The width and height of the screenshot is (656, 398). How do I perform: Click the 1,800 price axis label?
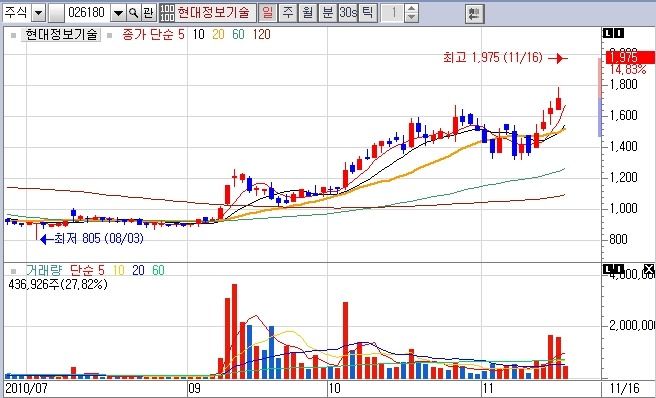coord(623,85)
